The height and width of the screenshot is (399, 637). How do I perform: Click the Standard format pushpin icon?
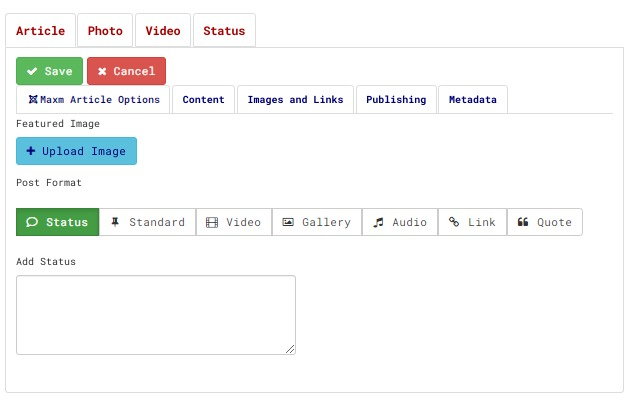tap(115, 222)
